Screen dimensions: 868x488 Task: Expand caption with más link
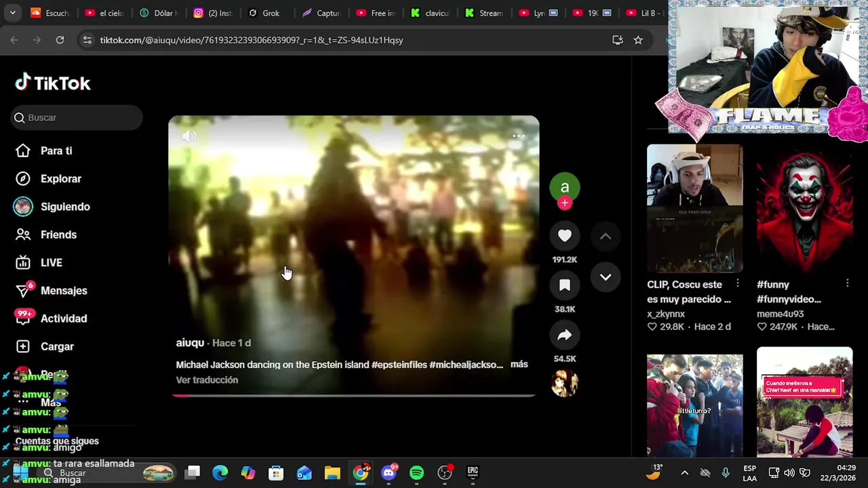point(519,365)
